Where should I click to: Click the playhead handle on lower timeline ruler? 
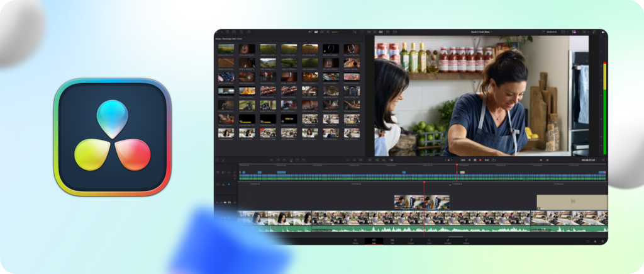[425, 182]
